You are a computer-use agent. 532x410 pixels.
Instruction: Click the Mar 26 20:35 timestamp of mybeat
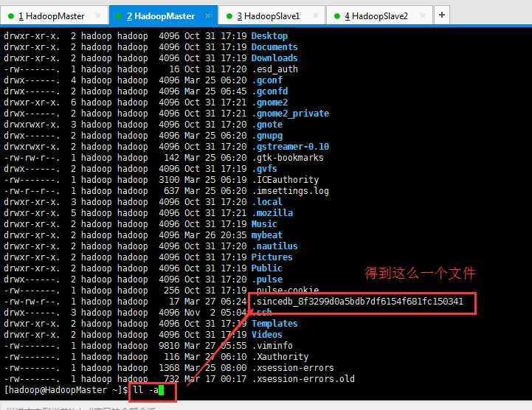[215, 235]
